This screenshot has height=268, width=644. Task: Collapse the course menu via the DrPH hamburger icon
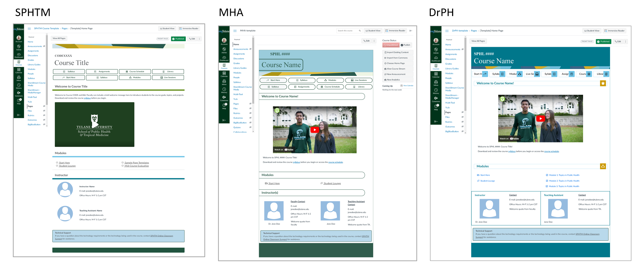(447, 31)
